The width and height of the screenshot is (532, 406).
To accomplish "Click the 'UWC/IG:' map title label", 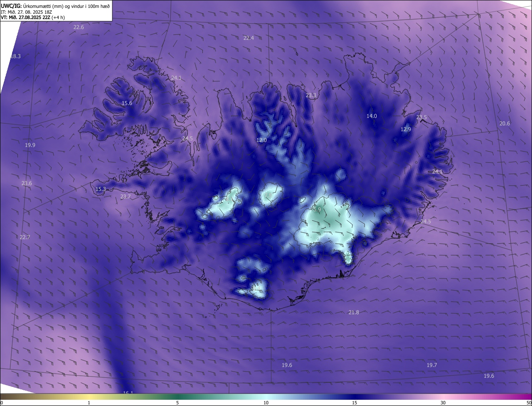I will tap(11, 6).
